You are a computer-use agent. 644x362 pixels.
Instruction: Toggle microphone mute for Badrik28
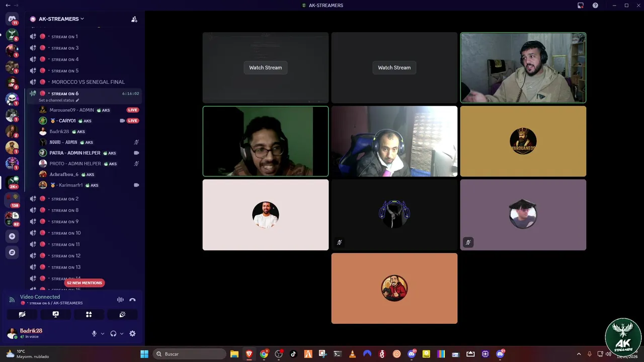coord(94,333)
